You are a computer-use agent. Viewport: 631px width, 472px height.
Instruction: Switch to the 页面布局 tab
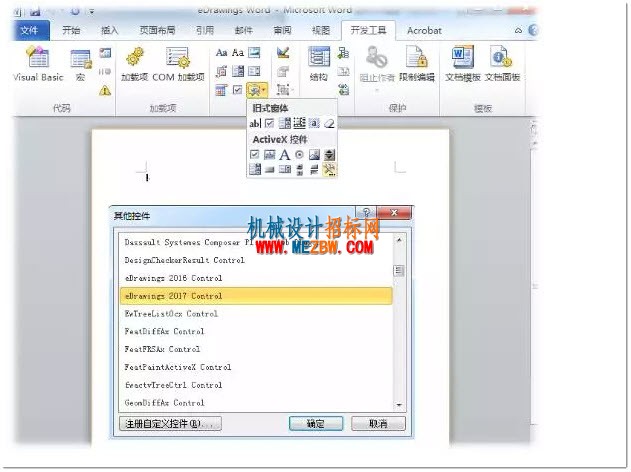point(157,31)
